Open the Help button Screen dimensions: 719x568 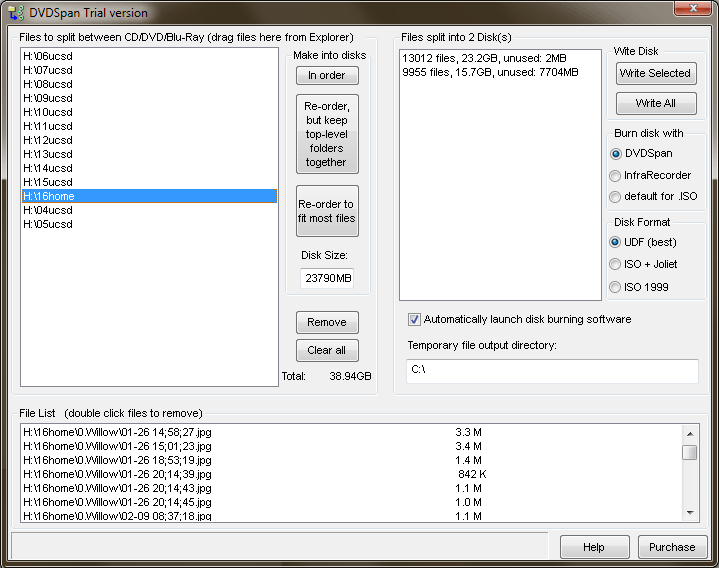(594, 547)
